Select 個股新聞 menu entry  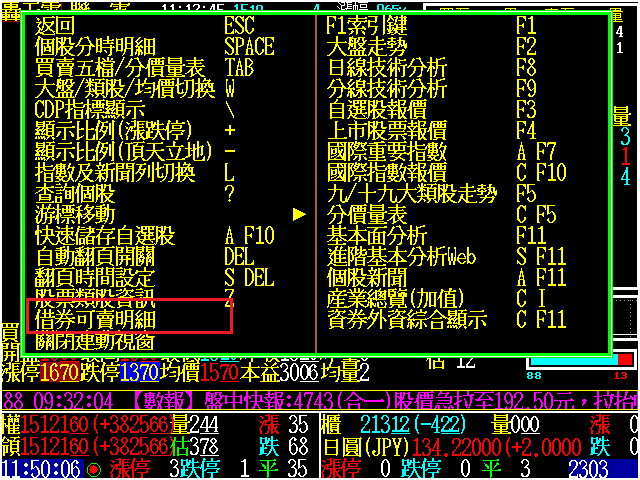coord(369,277)
